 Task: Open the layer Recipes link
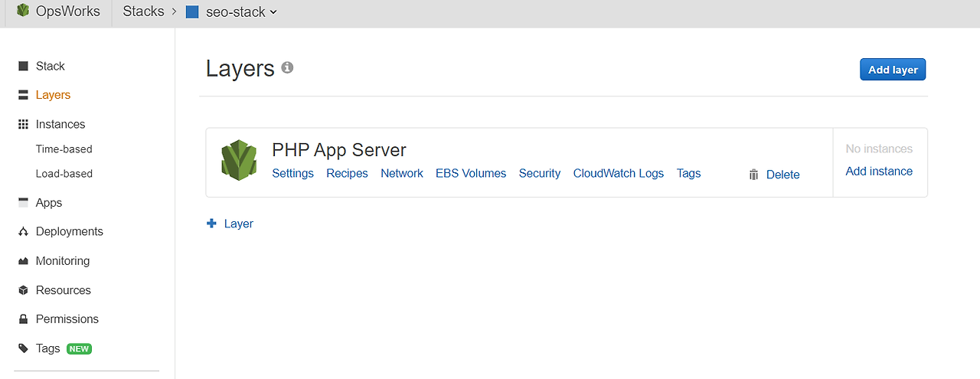point(347,174)
